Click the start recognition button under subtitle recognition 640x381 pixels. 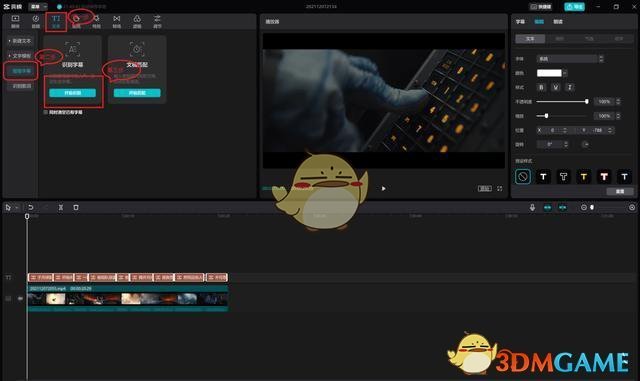click(73, 93)
